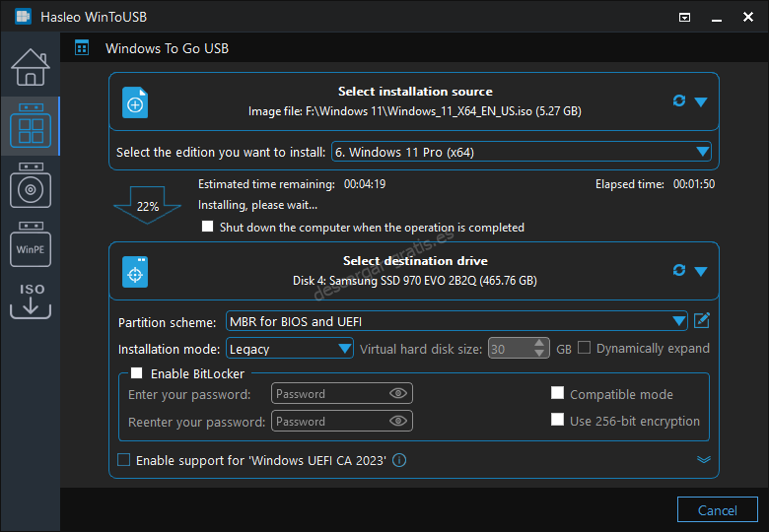Enable support for 'Windows UEFI CA 2023'
Screen dimensions: 769x532
pos(123,460)
